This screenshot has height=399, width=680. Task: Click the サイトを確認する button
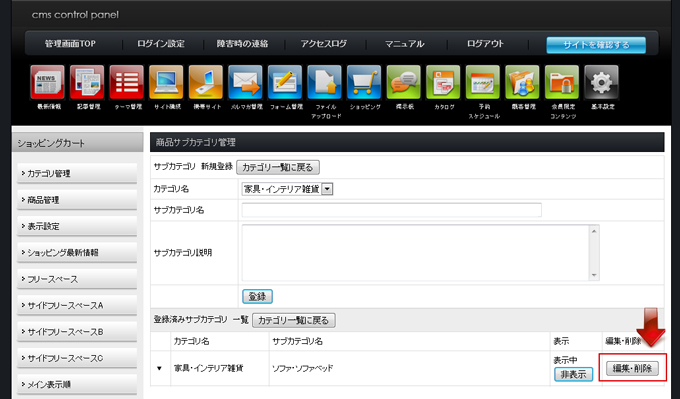coord(596,45)
